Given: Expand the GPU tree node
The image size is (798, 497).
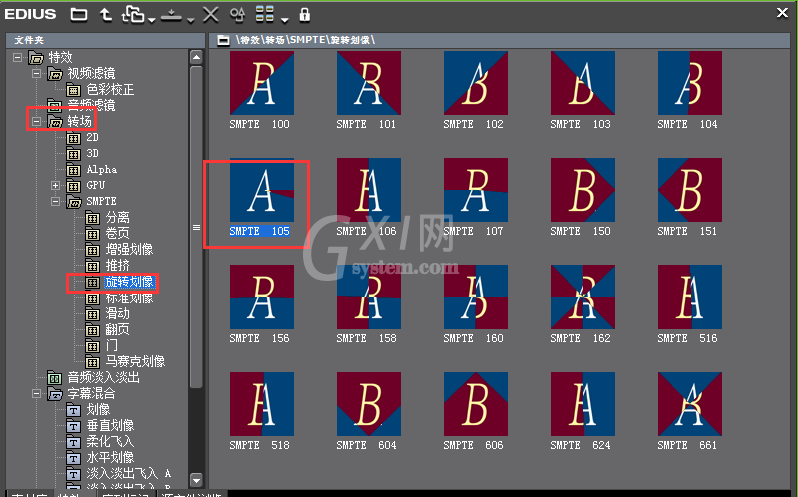Looking at the screenshot, I should coord(55,186).
